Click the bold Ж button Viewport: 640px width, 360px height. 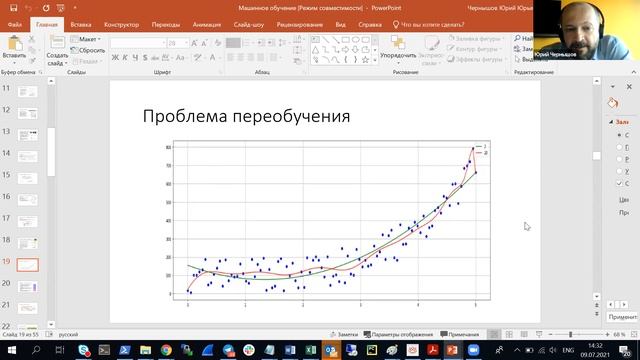point(115,58)
